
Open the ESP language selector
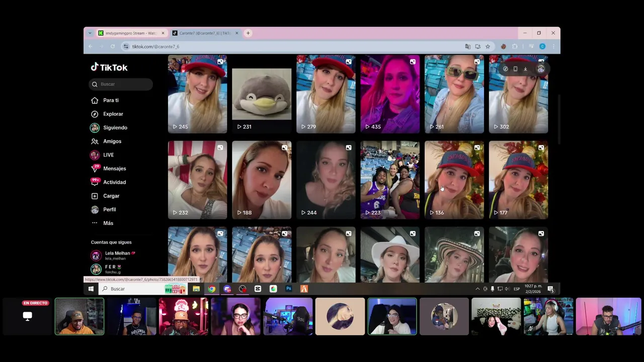click(x=517, y=289)
